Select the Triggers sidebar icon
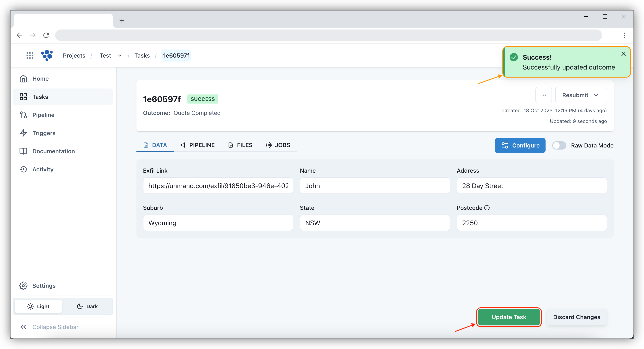The image size is (644, 349). (x=23, y=133)
